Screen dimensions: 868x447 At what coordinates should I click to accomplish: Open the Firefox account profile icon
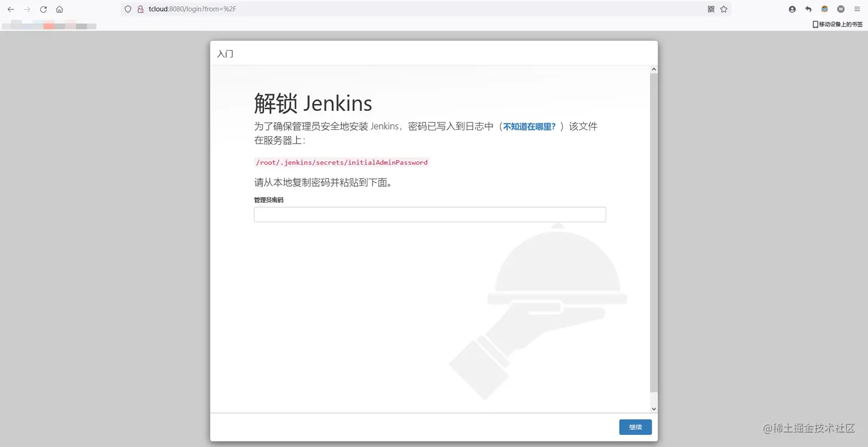coord(792,9)
